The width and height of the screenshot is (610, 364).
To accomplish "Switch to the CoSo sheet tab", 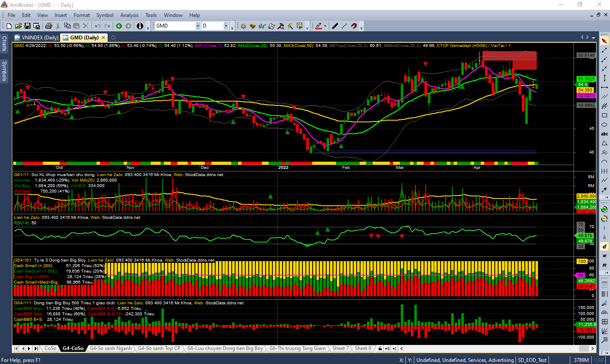I will [50, 348].
